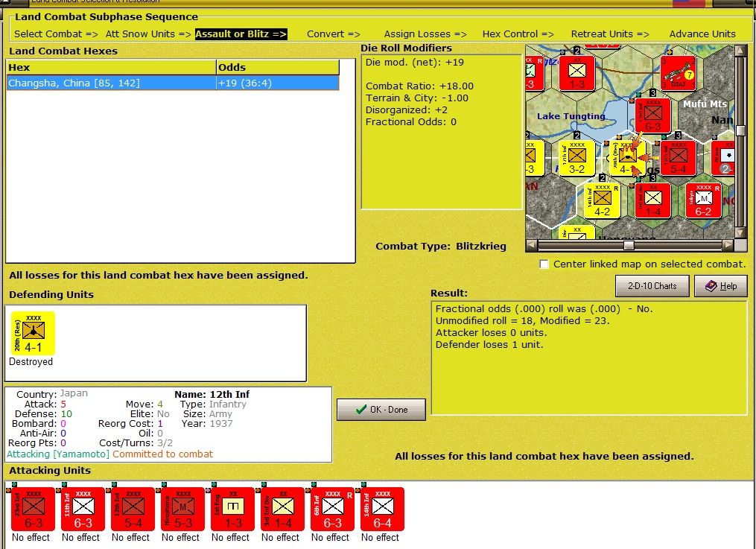This screenshot has width=756, height=549.
Task: Click the highlighted Assault or Blitz step
Action: click(x=241, y=34)
